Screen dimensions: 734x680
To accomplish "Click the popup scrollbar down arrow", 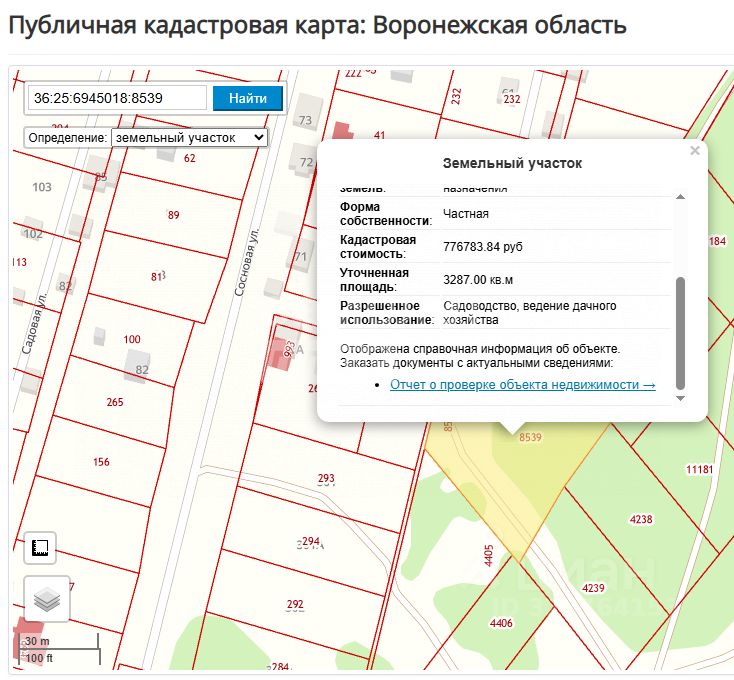I will [x=681, y=398].
